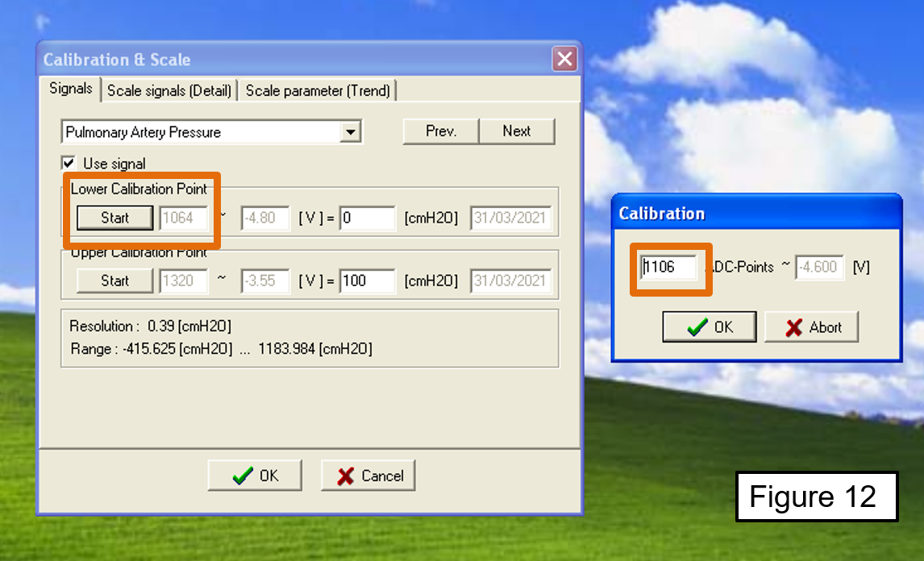This screenshot has height=561, width=924.
Task: Close the Calibration & Scale window
Action: tap(564, 59)
